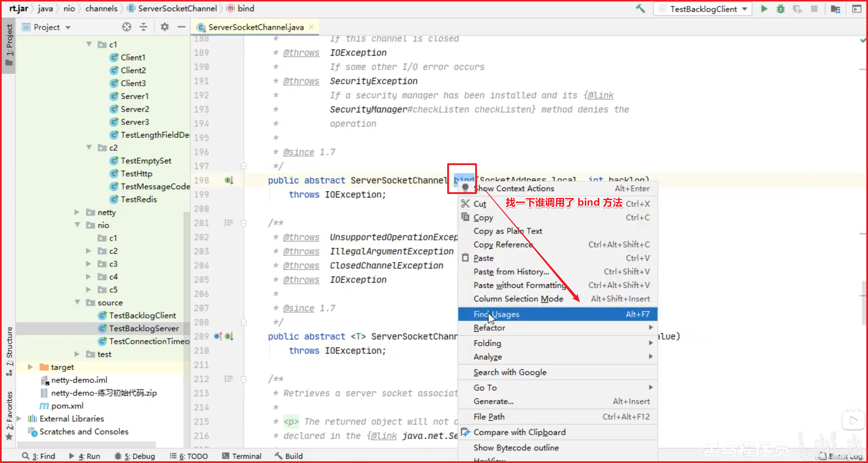Viewport: 868px width, 463px height.
Task: Close the ServerSocketChannel.java tab
Action: (311, 27)
